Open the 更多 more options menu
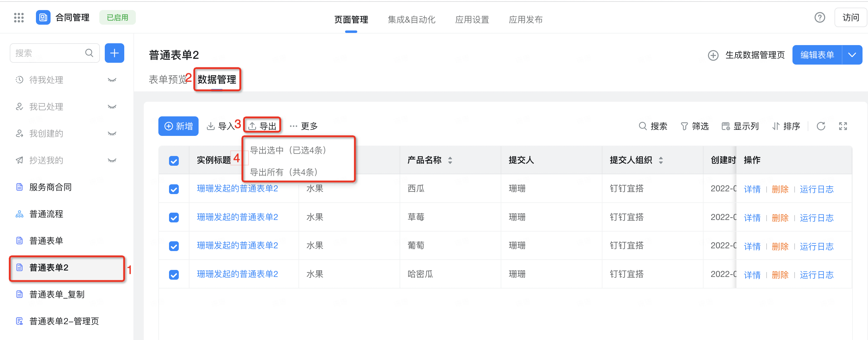Image resolution: width=868 pixels, height=340 pixels. (x=304, y=126)
